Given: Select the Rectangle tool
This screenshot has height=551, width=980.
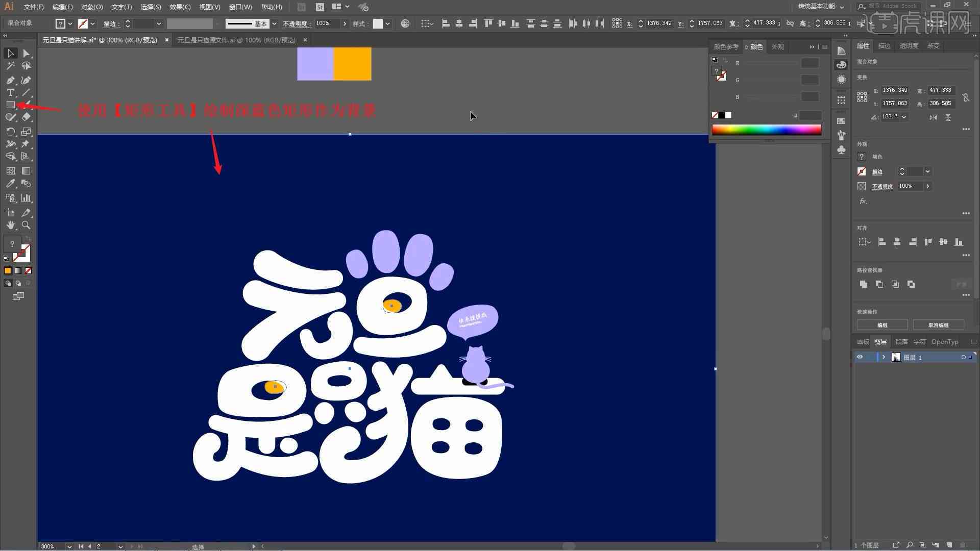Looking at the screenshot, I should 9,105.
